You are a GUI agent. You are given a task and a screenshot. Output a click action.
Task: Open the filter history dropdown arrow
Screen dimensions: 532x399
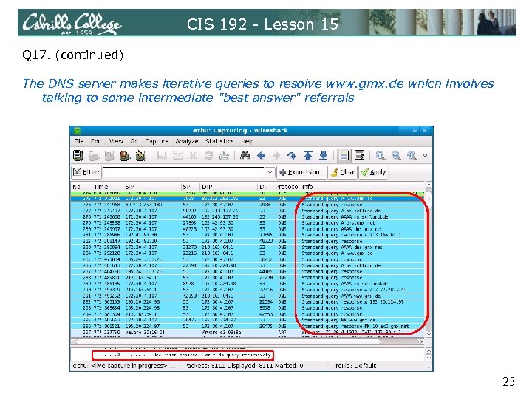pyautogui.click(x=270, y=172)
